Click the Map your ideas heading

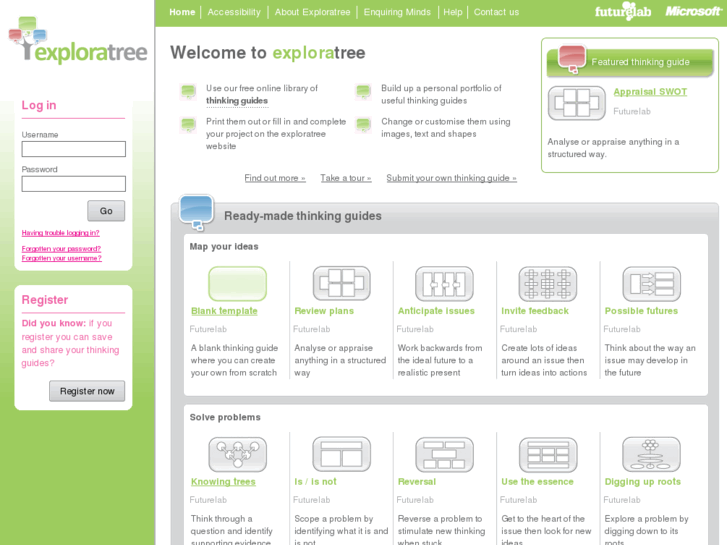(224, 247)
